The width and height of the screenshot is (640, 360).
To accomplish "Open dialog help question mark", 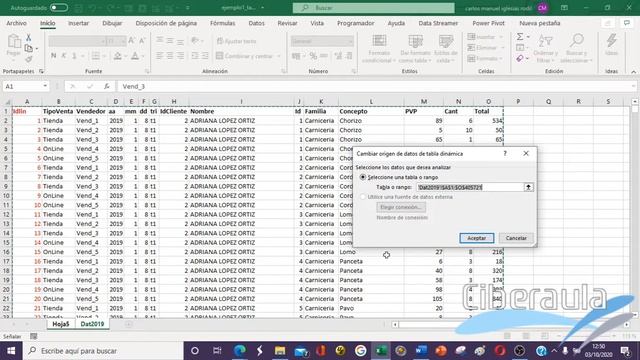I will point(505,153).
